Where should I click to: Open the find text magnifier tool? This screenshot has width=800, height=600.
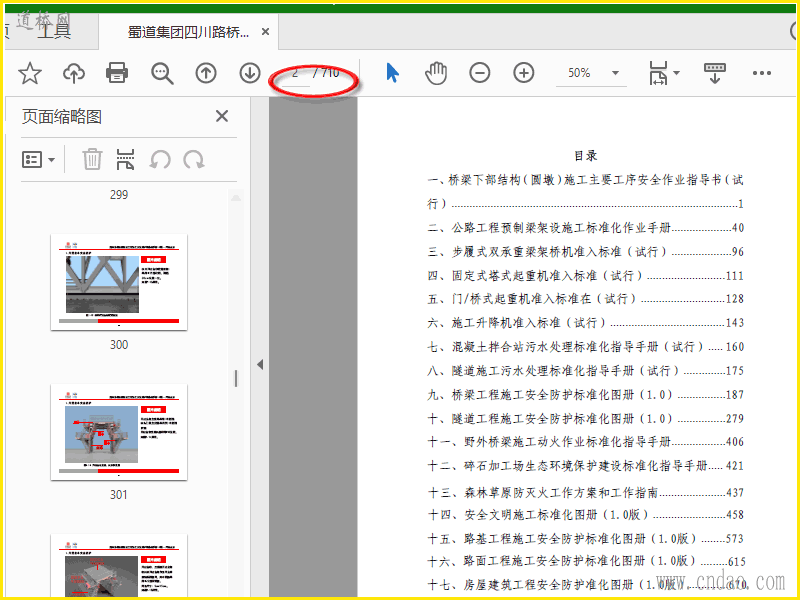pos(162,73)
